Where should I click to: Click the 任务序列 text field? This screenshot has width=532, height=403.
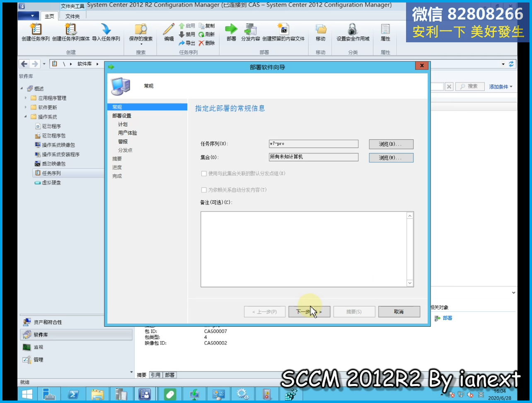[x=314, y=144]
